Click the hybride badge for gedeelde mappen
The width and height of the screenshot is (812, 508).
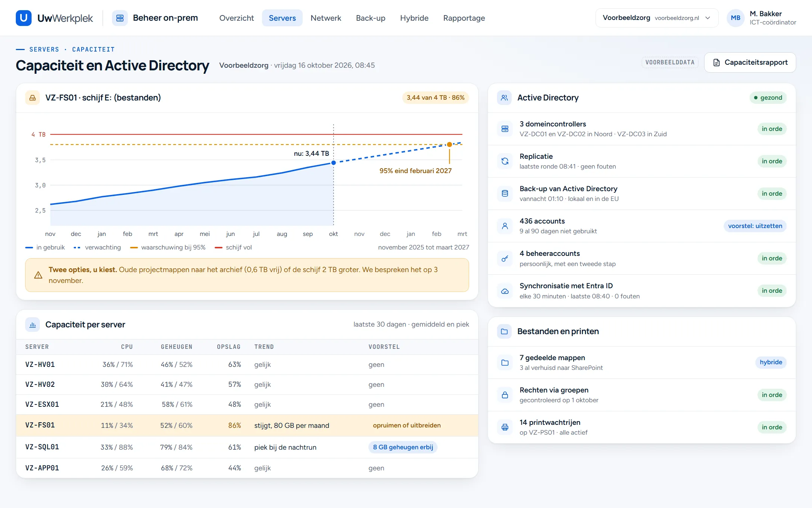pos(771,362)
